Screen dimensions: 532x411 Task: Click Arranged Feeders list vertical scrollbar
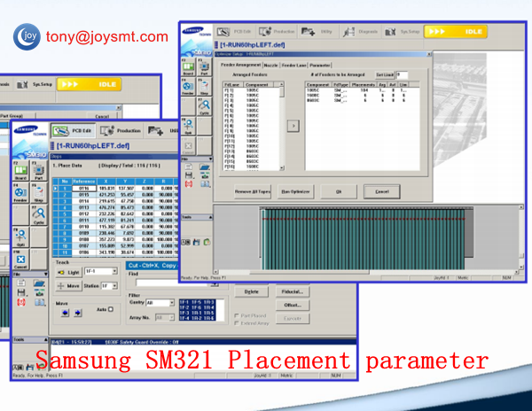(282, 126)
